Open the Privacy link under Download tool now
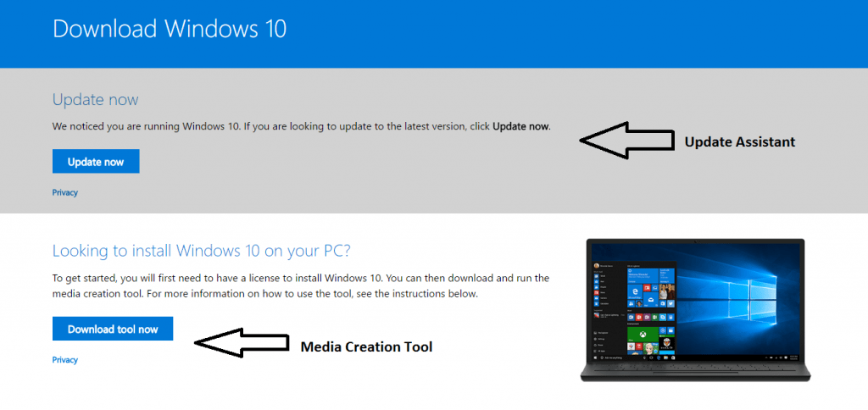 64,360
